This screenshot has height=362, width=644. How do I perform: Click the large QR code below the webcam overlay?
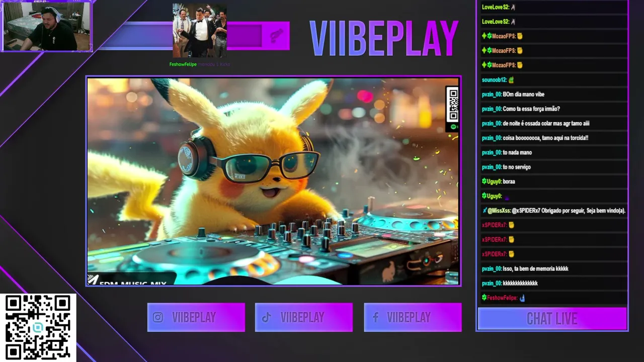click(38, 327)
